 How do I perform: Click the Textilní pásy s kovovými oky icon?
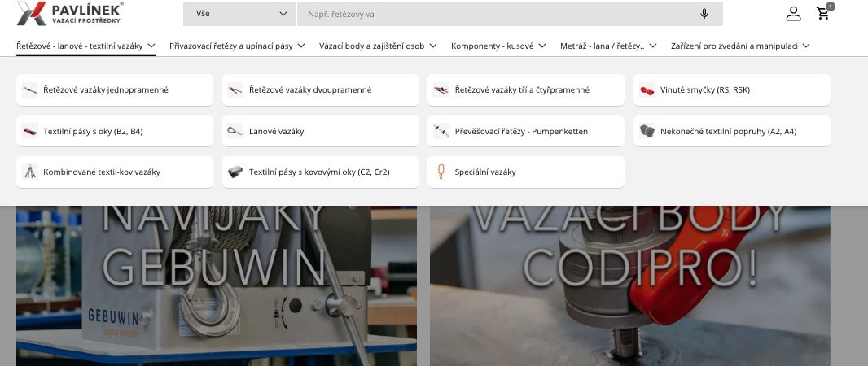click(235, 172)
